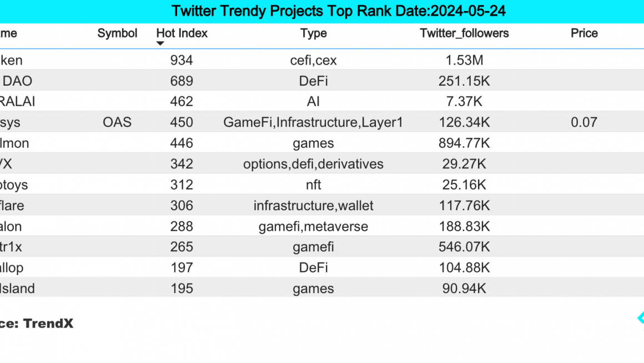Image resolution: width=644 pixels, height=363 pixels.
Task: Select the Hot Index column header
Action: pos(182,33)
